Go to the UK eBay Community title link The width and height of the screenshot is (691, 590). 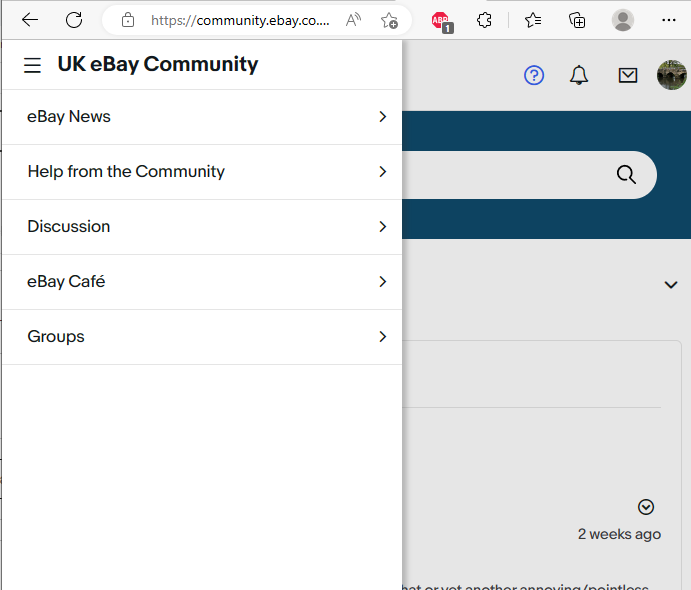click(158, 64)
